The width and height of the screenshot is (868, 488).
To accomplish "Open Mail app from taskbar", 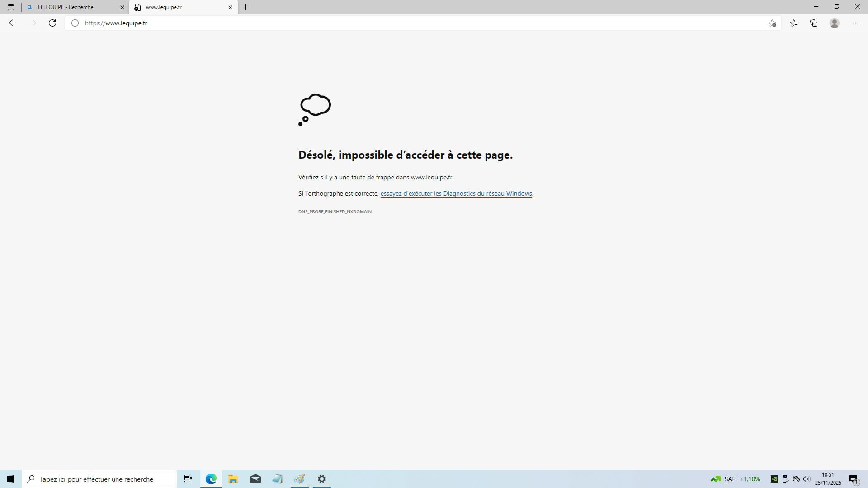I will point(255,479).
